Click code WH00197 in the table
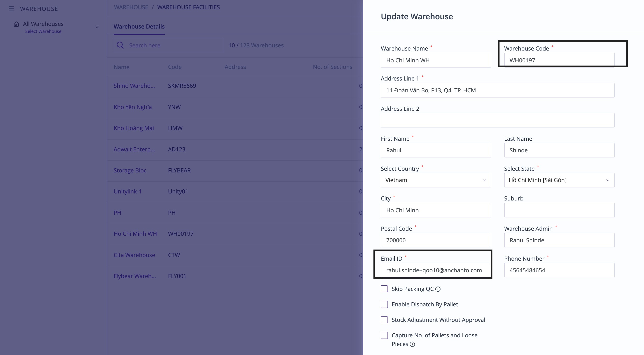The height and width of the screenshot is (355, 644). point(181,234)
